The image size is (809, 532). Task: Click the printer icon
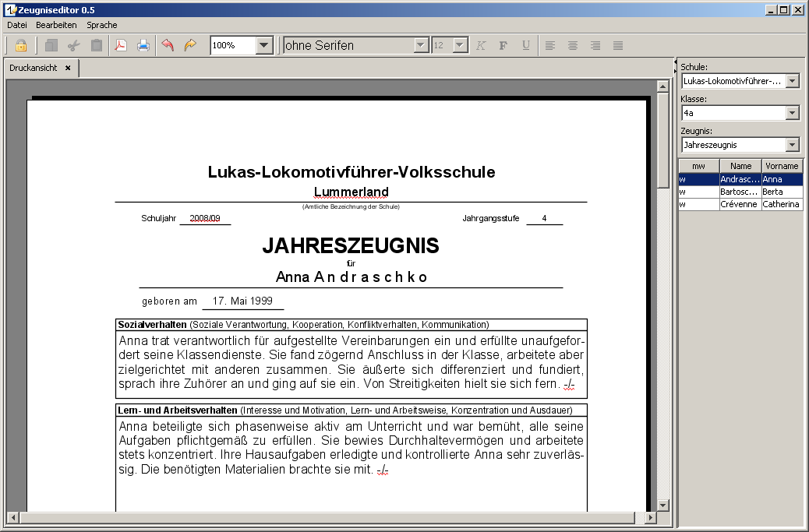coord(143,45)
